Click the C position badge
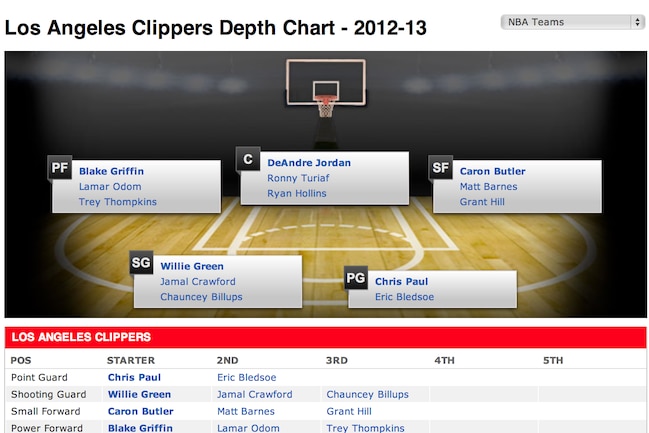 click(248, 159)
